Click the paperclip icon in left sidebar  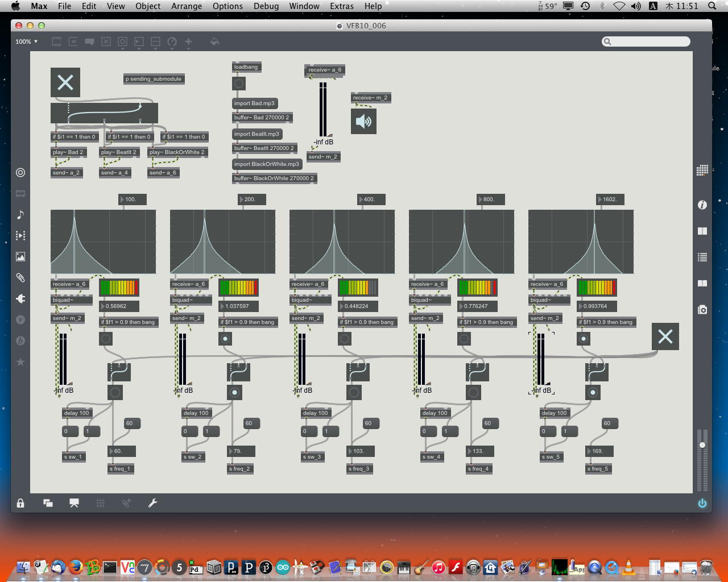pyautogui.click(x=20, y=277)
